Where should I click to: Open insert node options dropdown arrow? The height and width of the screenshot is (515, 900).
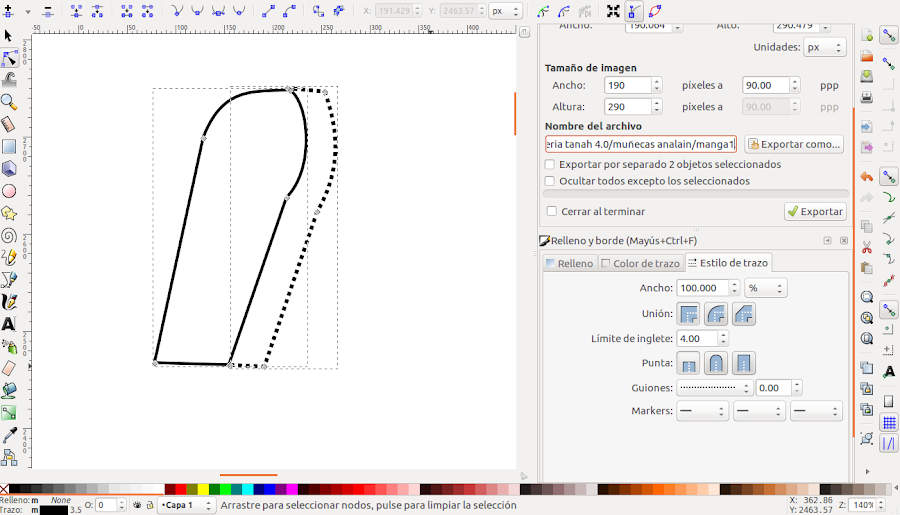coord(28,11)
